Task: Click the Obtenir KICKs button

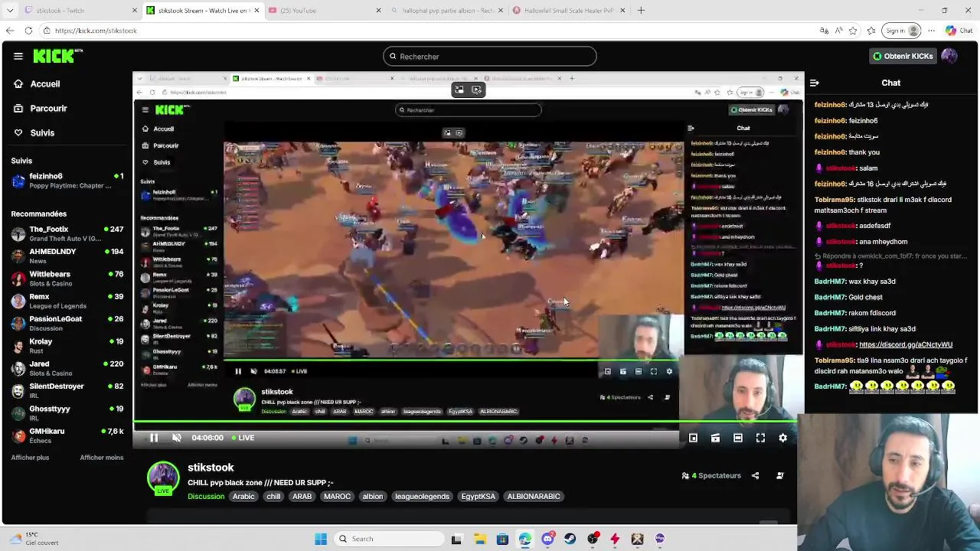Action: pos(903,56)
